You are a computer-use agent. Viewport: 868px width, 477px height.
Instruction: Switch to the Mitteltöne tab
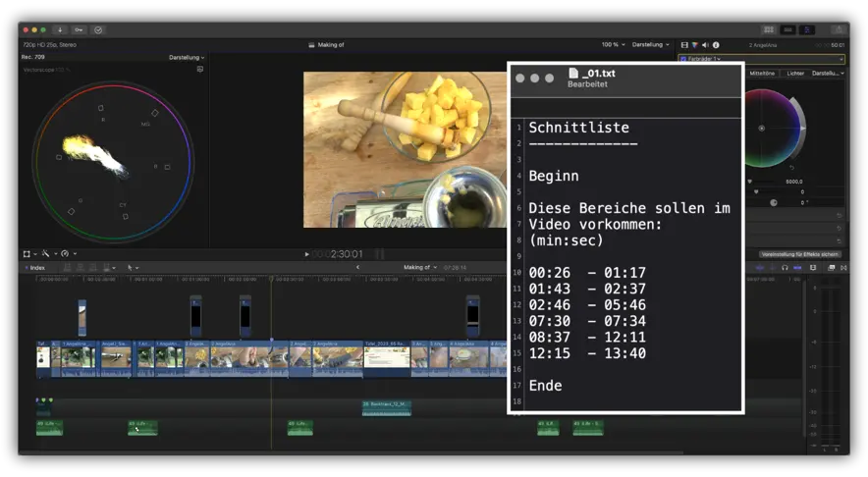[762, 73]
